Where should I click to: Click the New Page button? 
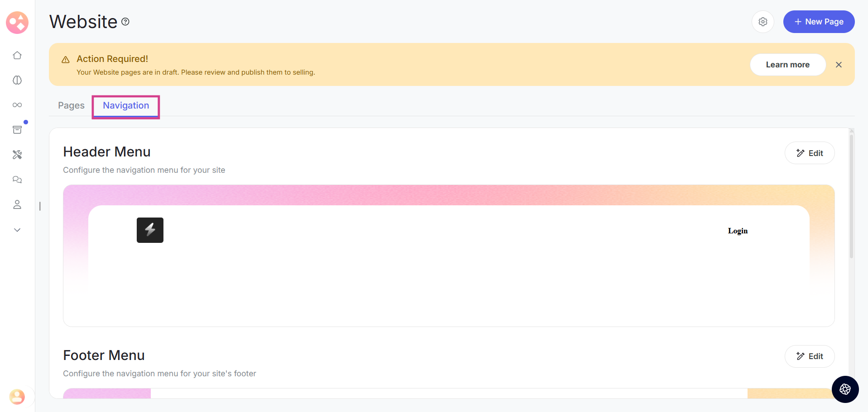pyautogui.click(x=819, y=22)
